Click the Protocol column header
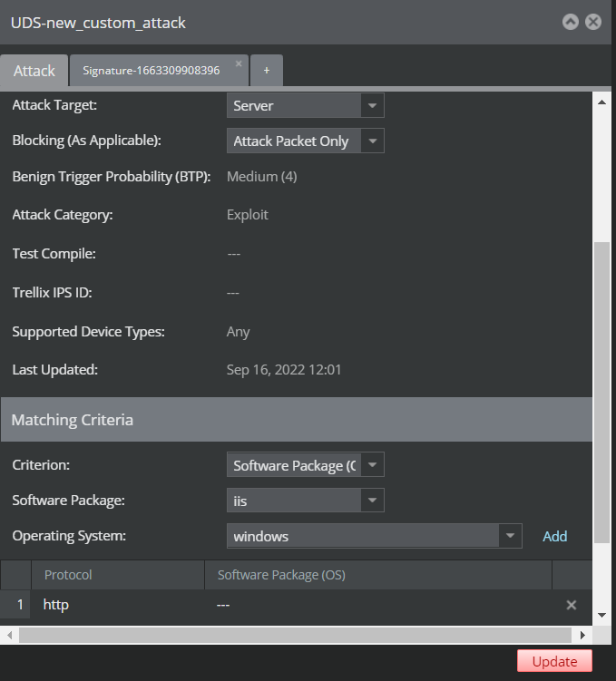Screen dimensions: 616x681 (118, 575)
